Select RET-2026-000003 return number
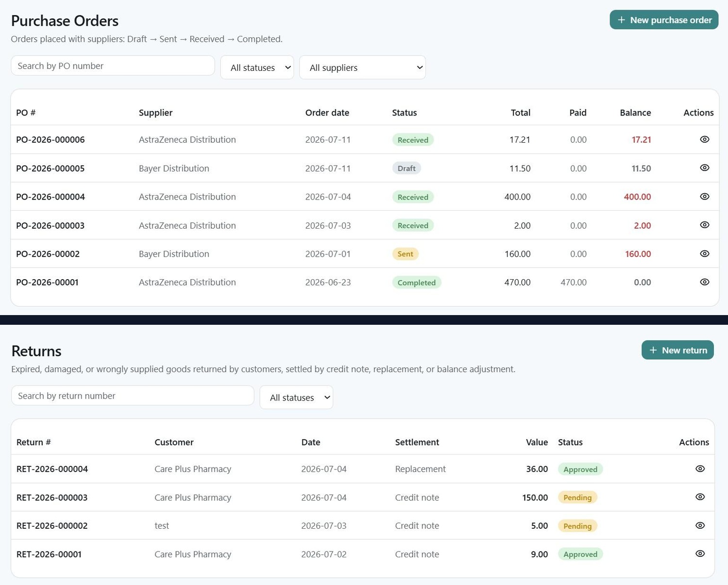 tap(52, 497)
